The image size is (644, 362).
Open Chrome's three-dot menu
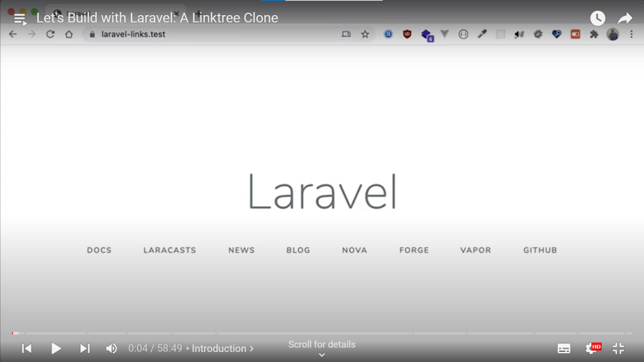click(631, 35)
